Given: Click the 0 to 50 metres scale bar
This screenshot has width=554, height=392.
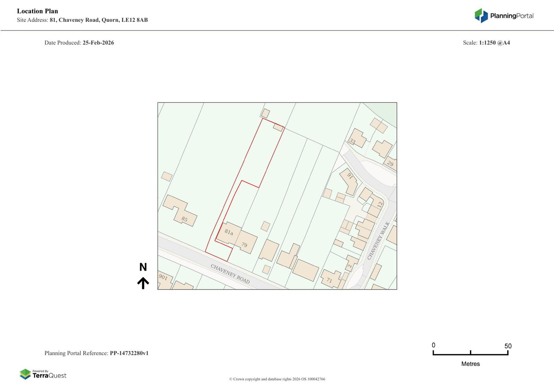Looking at the screenshot, I should (470, 353).
